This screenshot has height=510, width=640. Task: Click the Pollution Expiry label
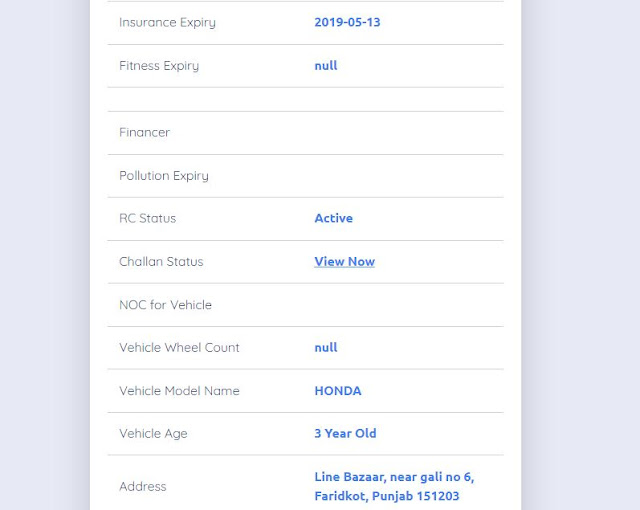[164, 176]
